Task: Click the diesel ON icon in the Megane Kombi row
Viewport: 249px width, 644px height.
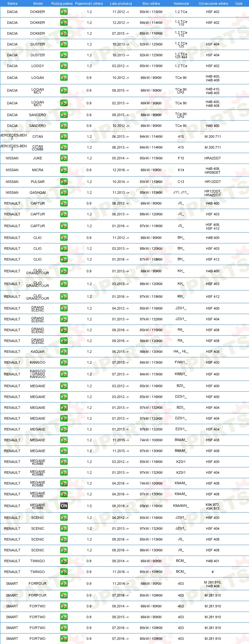Action: tap(64, 506)
